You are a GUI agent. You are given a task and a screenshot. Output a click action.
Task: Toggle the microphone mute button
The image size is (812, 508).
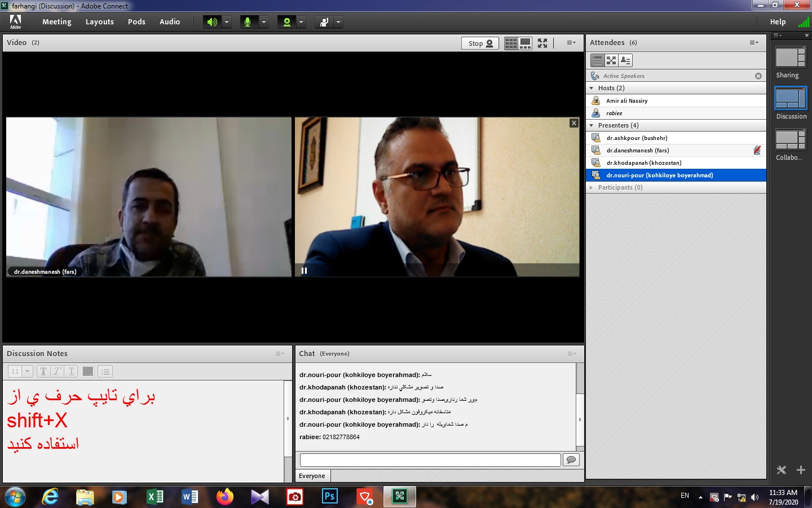pos(248,22)
